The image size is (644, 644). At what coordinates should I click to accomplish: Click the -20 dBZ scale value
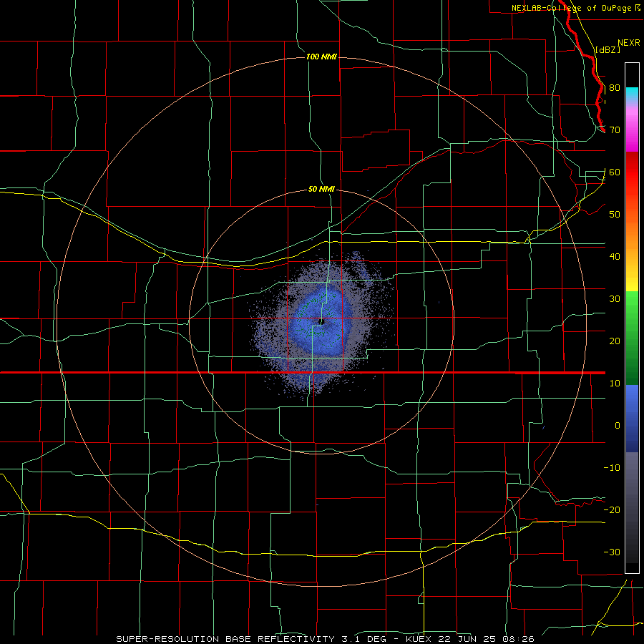click(612, 509)
